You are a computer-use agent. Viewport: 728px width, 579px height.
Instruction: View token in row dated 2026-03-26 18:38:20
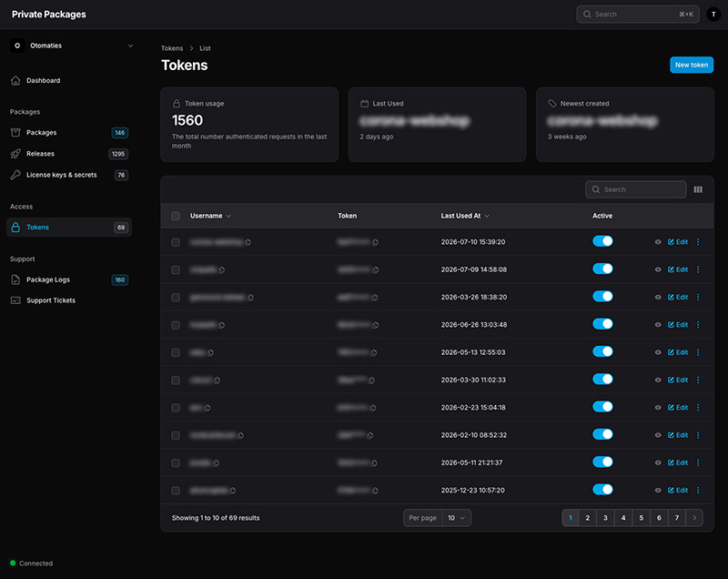click(x=658, y=297)
